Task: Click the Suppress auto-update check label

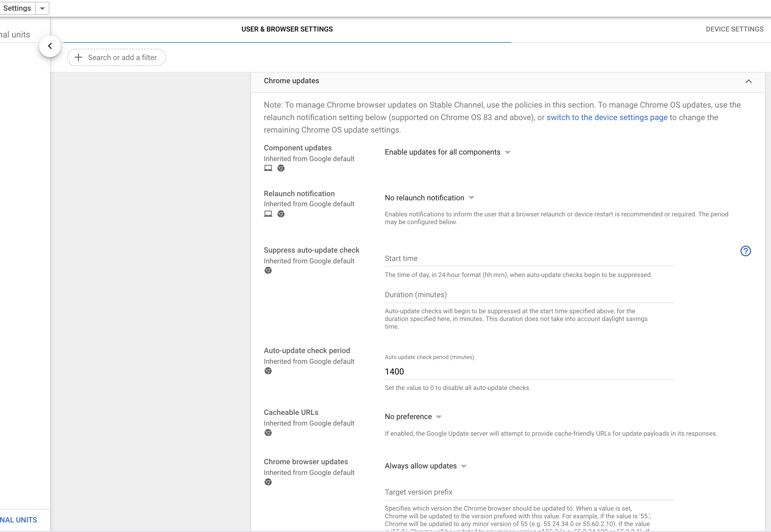Action: click(312, 250)
